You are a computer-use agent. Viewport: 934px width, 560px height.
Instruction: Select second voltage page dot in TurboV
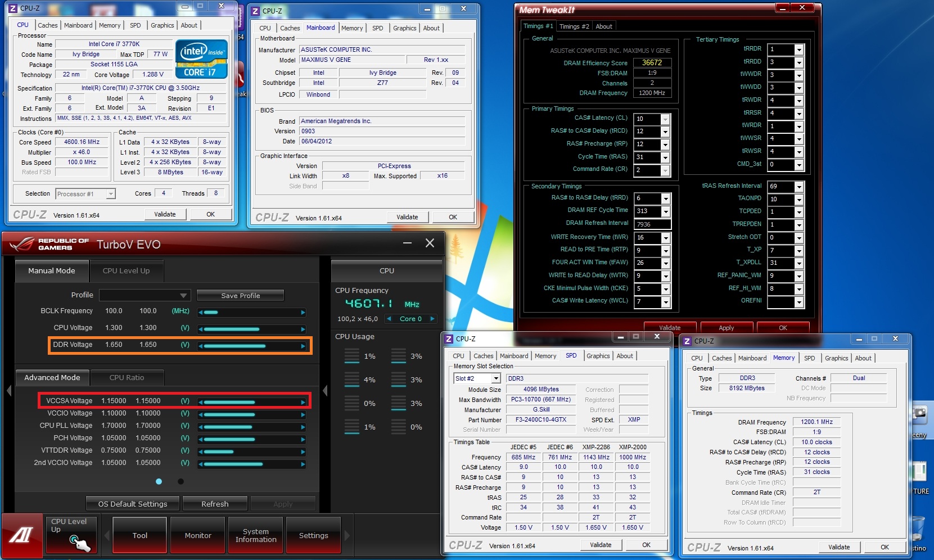click(181, 481)
